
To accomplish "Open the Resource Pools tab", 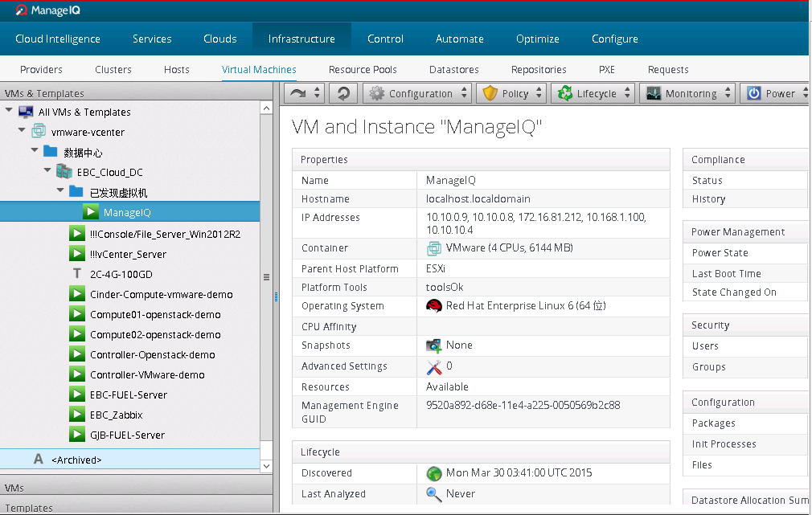I will (x=363, y=69).
